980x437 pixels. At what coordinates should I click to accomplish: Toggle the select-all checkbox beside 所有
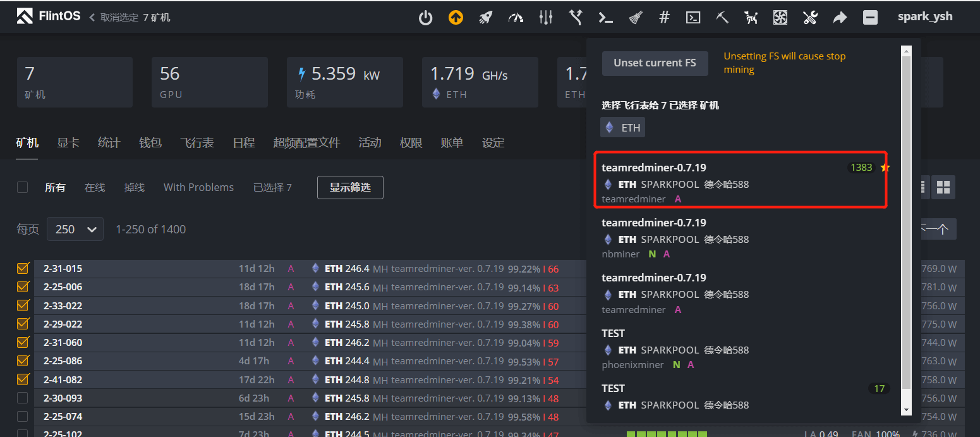click(23, 187)
